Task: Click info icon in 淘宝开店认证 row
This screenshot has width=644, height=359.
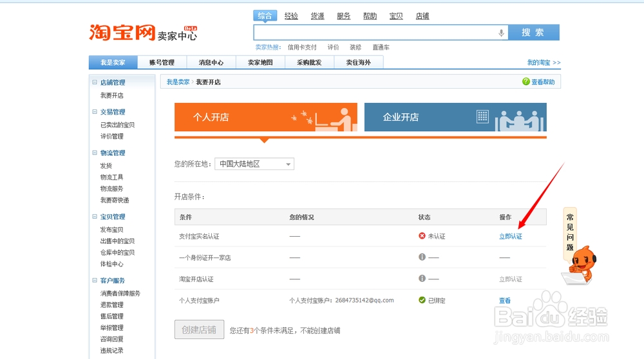Action: click(x=422, y=278)
